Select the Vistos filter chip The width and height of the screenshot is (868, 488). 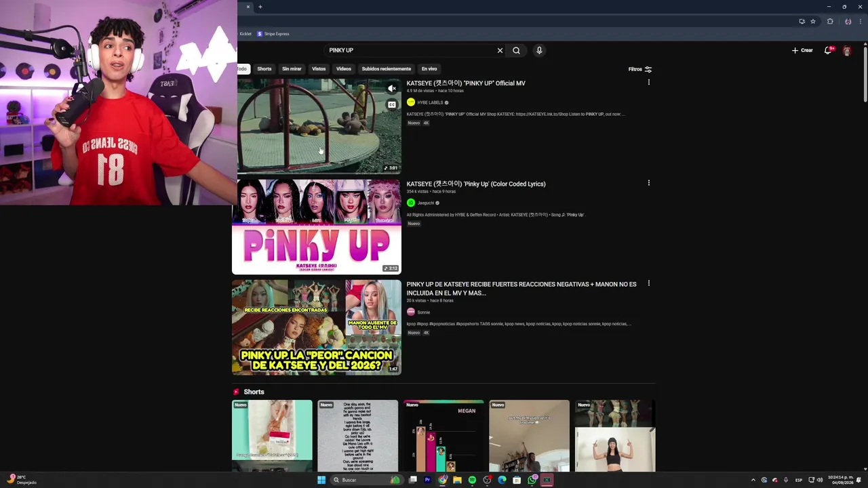tap(319, 68)
